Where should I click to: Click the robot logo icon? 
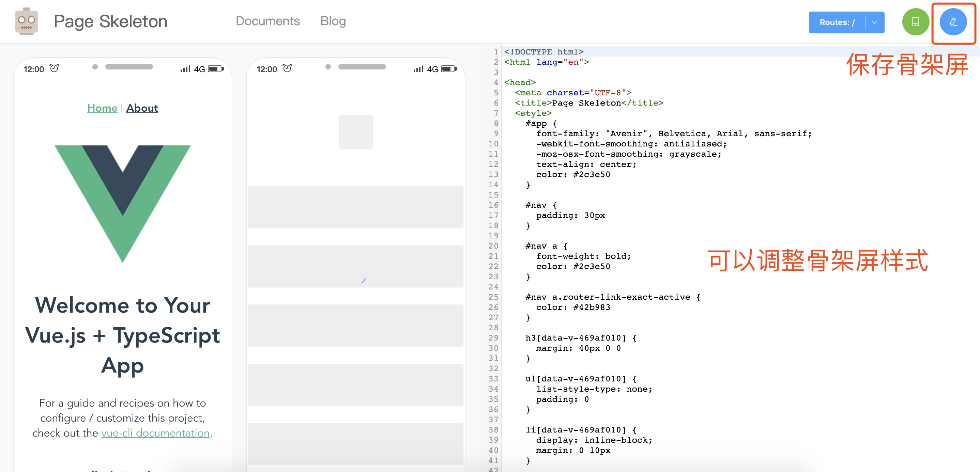(26, 21)
